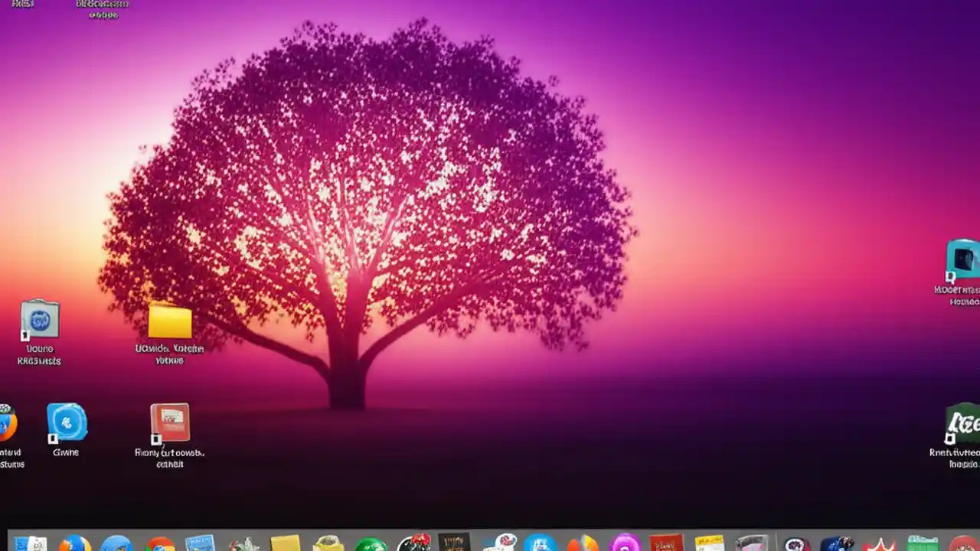Open the blue globe browser icon in the dock

tap(119, 545)
